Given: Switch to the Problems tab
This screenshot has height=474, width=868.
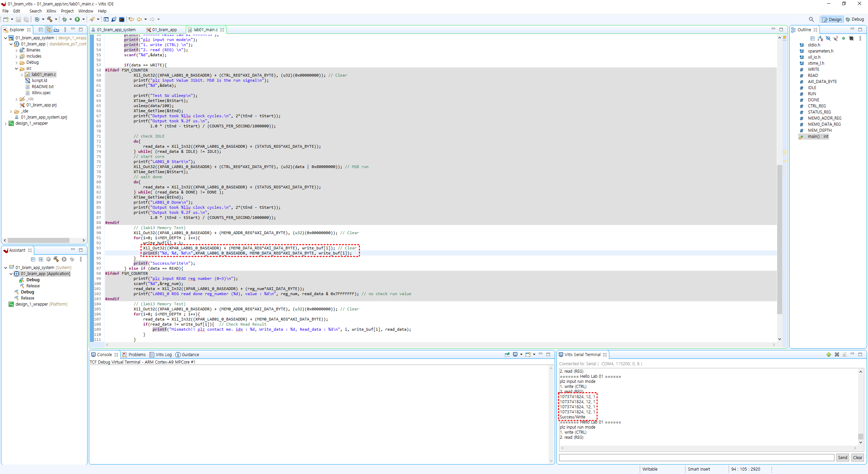Looking at the screenshot, I should tap(137, 354).
